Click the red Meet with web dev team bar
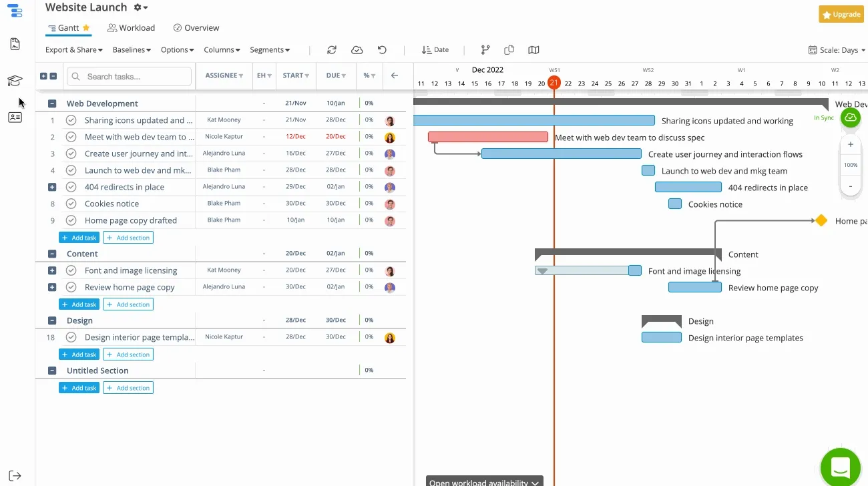 [x=488, y=137]
